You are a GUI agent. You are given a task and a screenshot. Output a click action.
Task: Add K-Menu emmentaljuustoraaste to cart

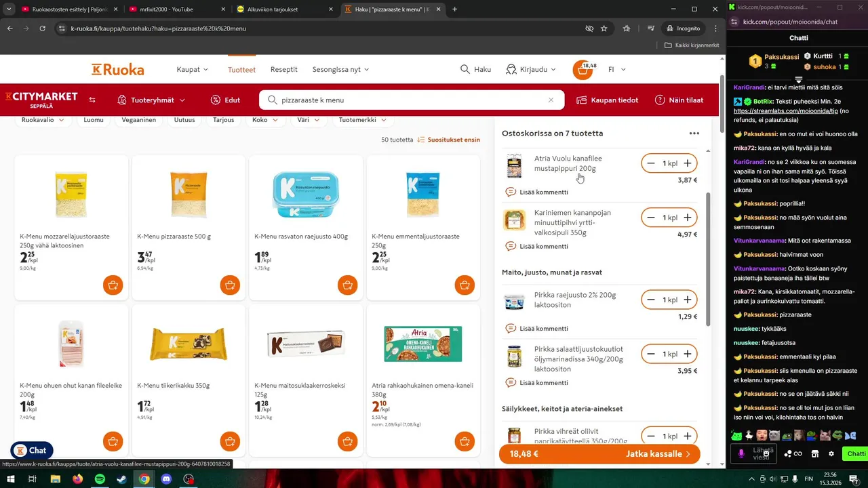coord(465,285)
